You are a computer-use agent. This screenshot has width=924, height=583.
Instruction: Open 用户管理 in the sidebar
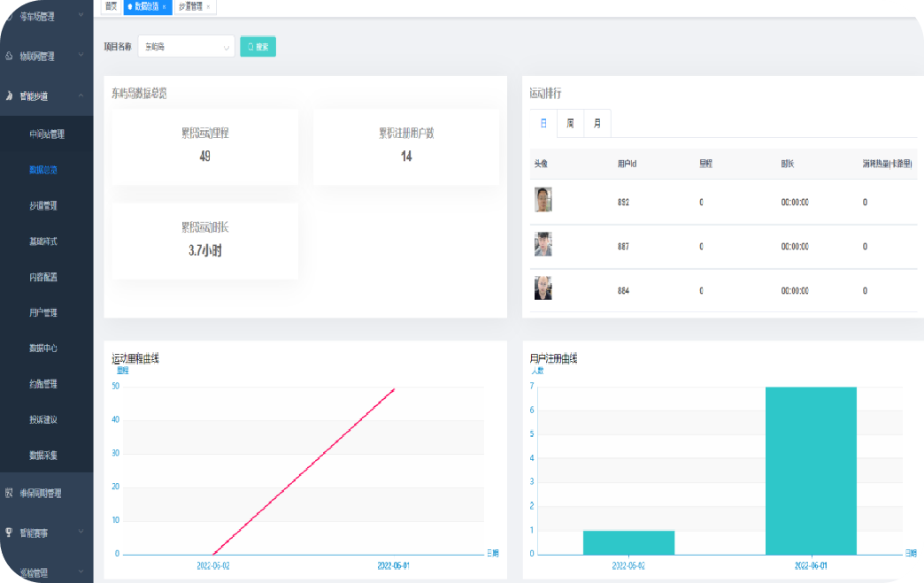[43, 312]
